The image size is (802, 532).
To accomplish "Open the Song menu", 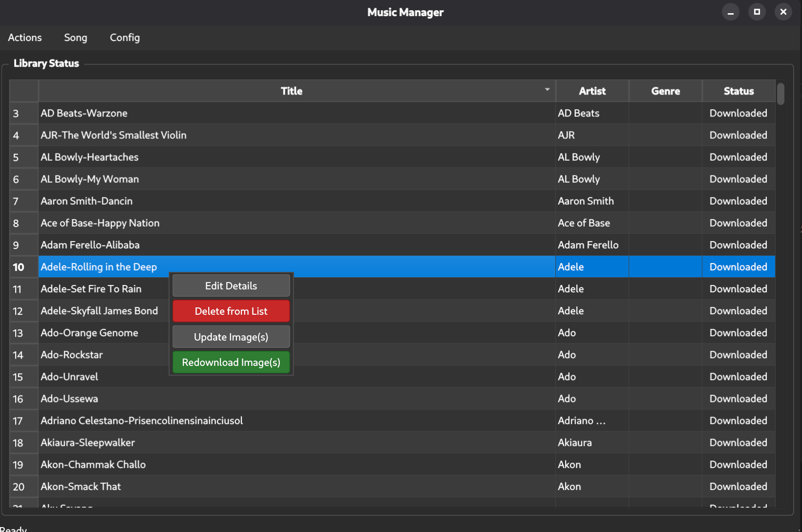I will [x=76, y=38].
